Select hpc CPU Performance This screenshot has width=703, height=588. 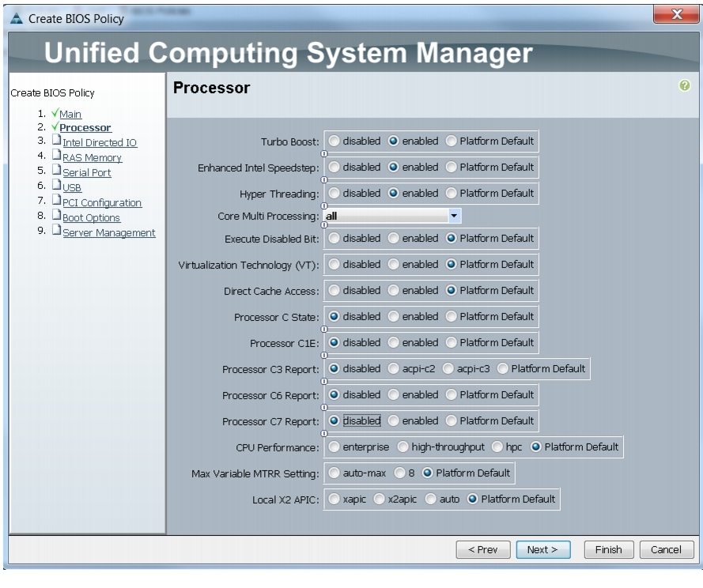pos(497,447)
